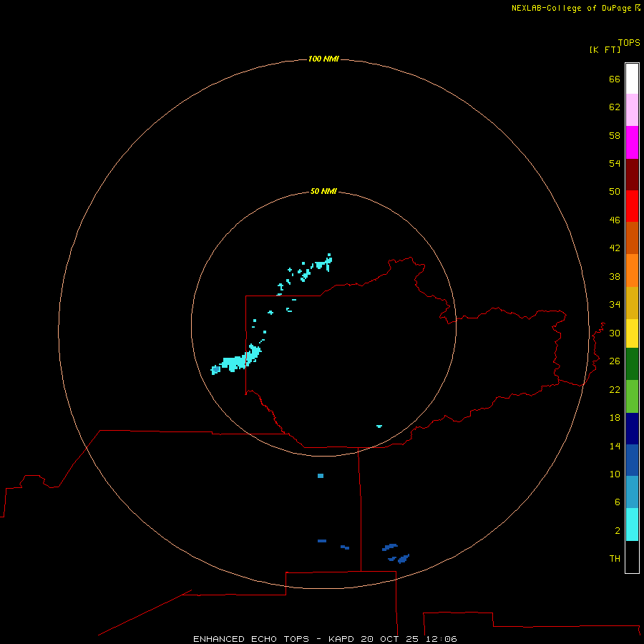Click the cyan 10 kft legend swatch

(632, 525)
